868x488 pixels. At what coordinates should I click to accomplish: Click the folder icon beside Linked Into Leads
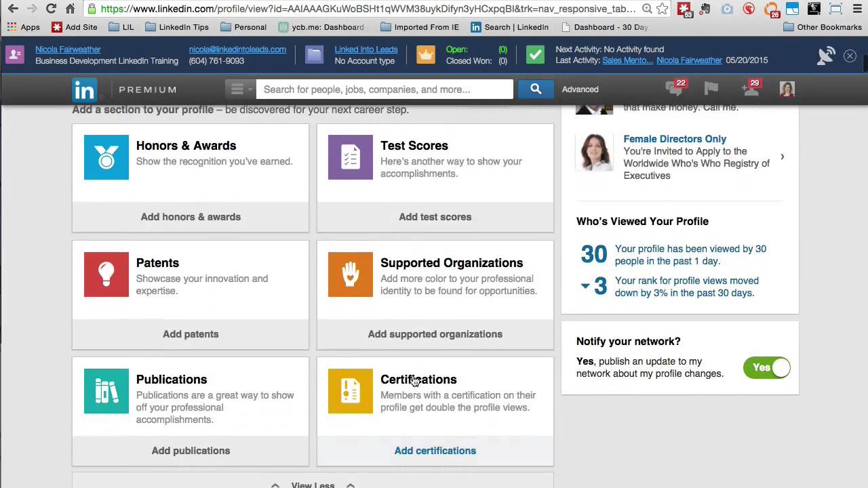click(314, 55)
